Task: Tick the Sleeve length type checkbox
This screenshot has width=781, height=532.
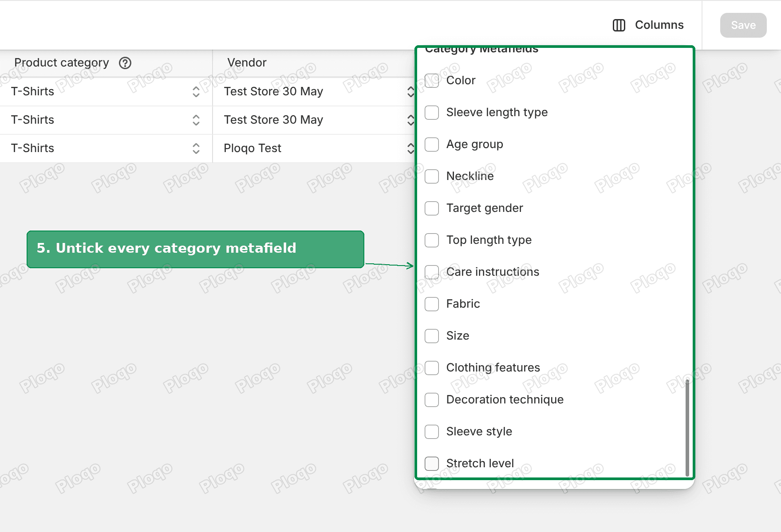Action: (x=432, y=112)
